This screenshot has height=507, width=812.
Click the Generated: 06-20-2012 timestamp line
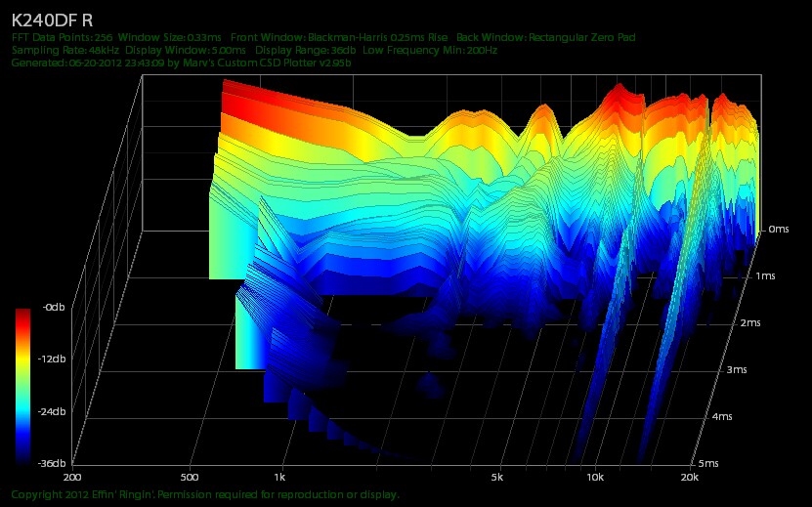click(x=181, y=63)
